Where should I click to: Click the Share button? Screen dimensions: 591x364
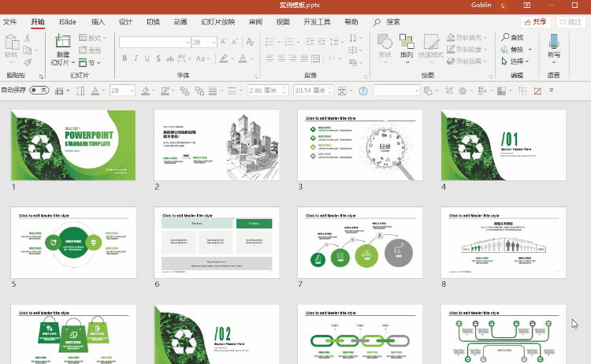point(536,22)
